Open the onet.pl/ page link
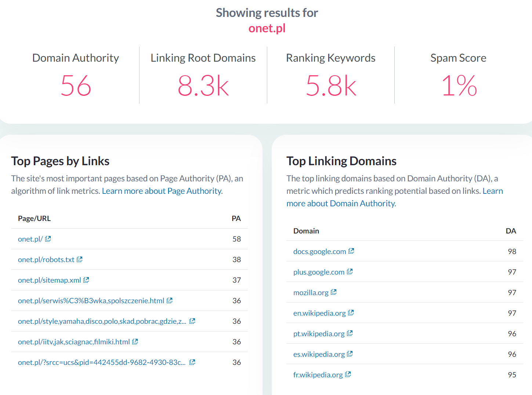The width and height of the screenshot is (532, 395). click(30, 239)
